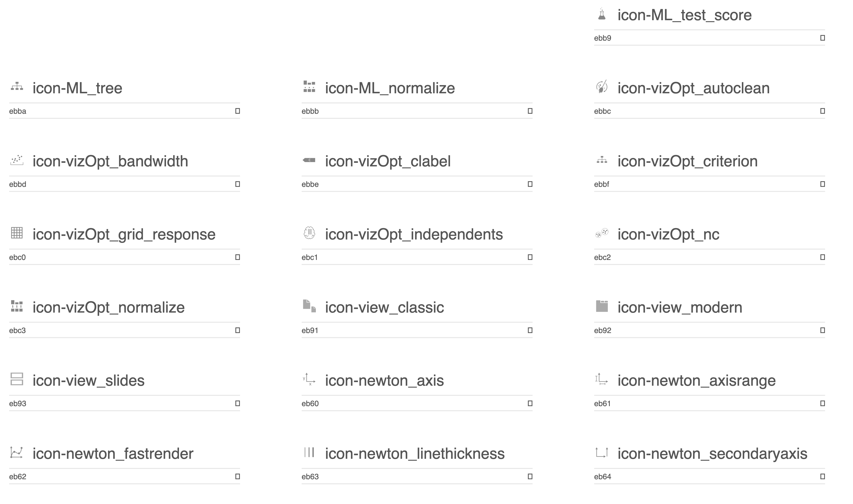Click the vizOpt_autoclean broom icon

(x=602, y=87)
